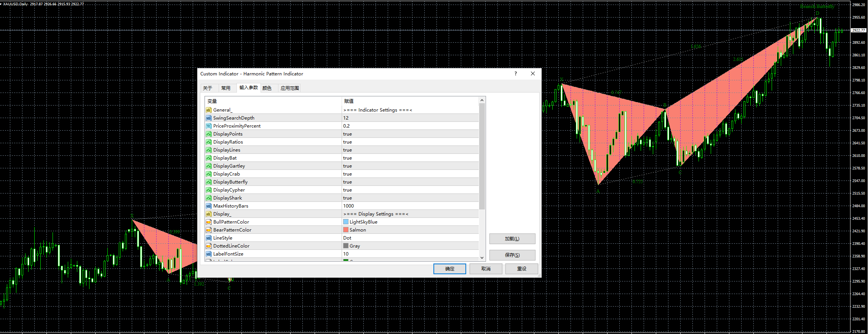
Task: Select the SwingSearchDepth value 12
Action: [346, 118]
